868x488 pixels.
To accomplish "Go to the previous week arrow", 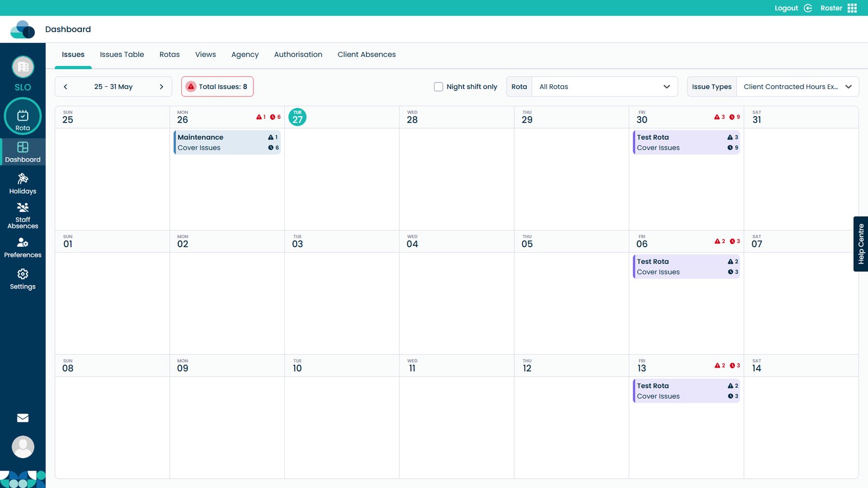I will coord(66,87).
